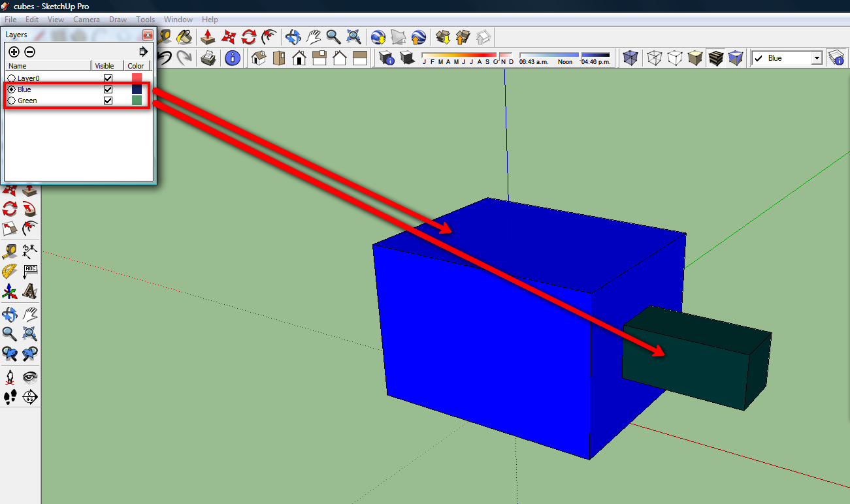Select the Follow Me tool
This screenshot has height=504, width=850.
(x=29, y=209)
